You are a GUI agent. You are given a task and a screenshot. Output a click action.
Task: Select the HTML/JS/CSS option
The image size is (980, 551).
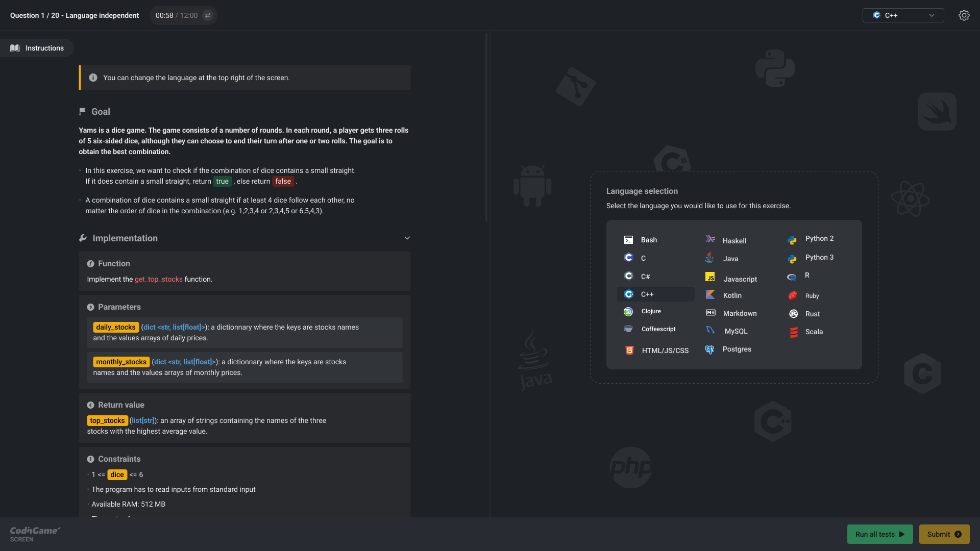(x=665, y=350)
